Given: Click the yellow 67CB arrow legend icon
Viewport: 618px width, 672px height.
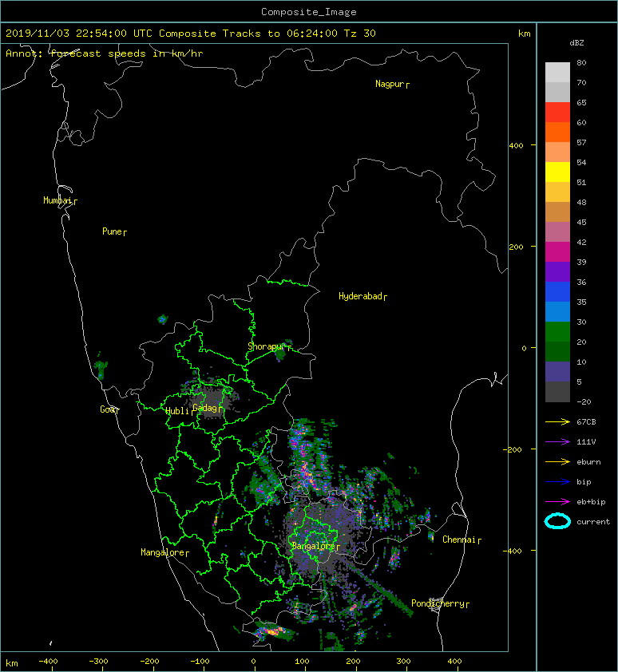Looking at the screenshot, I should 557,421.
